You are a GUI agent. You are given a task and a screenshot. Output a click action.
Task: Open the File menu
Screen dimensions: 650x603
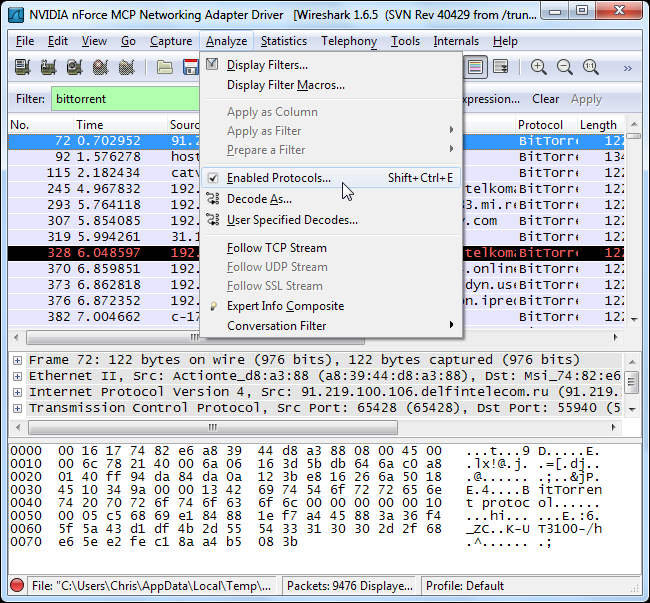pos(25,41)
